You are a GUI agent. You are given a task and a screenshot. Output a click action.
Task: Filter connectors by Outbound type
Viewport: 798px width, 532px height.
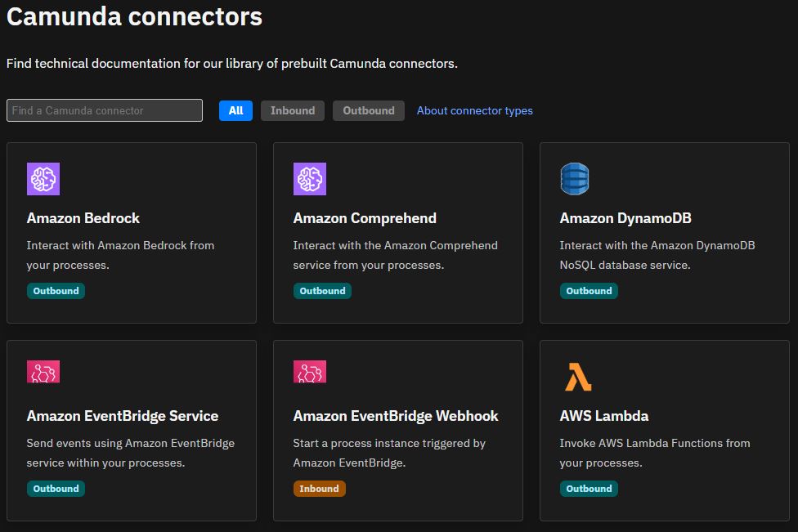point(369,111)
